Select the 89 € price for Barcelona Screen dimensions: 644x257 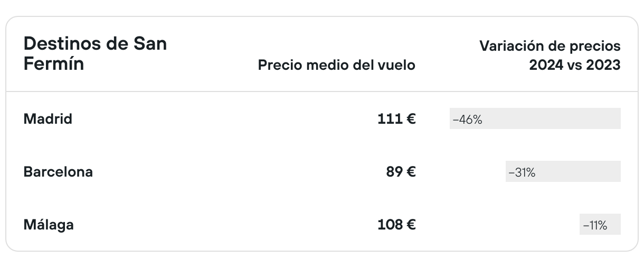[401, 172]
